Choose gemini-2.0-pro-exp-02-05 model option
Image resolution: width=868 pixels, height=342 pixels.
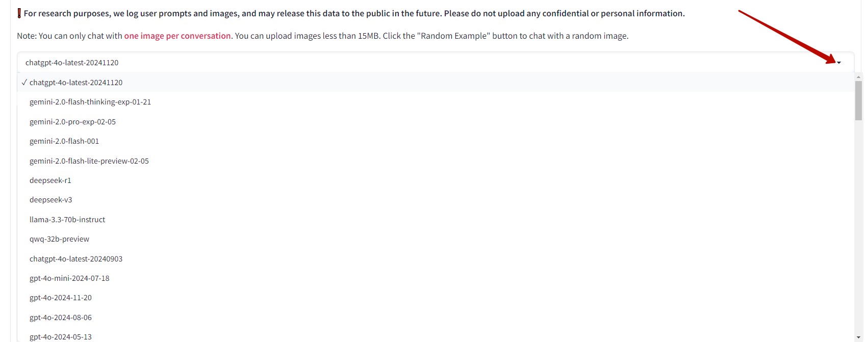[x=72, y=122]
